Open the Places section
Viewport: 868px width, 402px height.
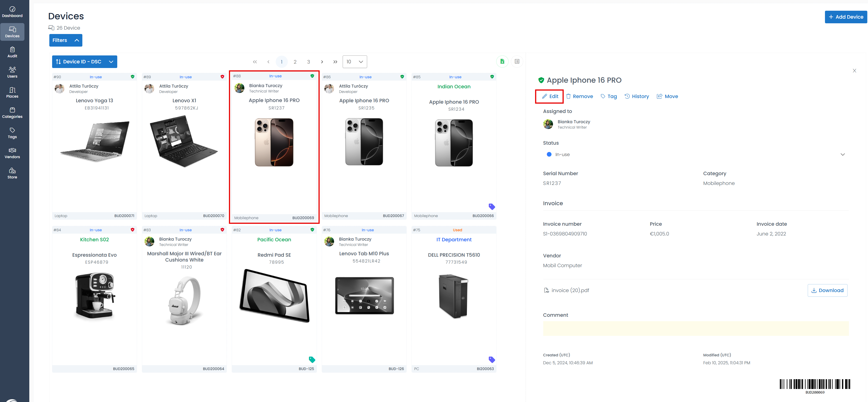[x=12, y=92]
